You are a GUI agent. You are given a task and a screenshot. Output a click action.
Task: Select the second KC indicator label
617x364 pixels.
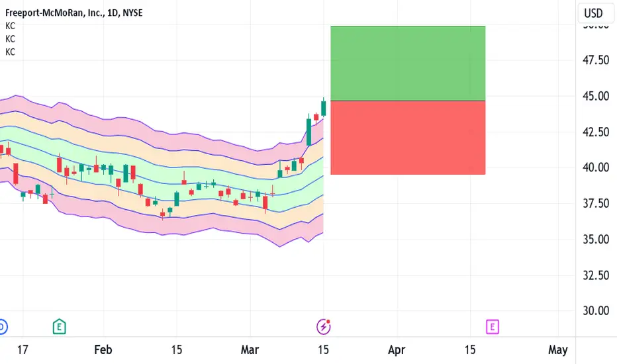coord(10,39)
